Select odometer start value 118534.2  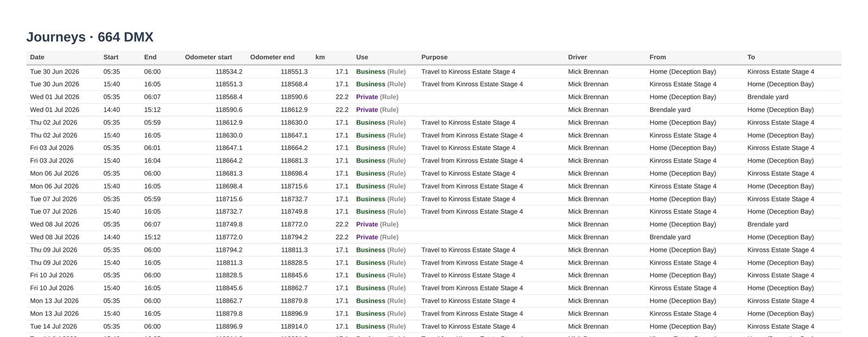[229, 72]
